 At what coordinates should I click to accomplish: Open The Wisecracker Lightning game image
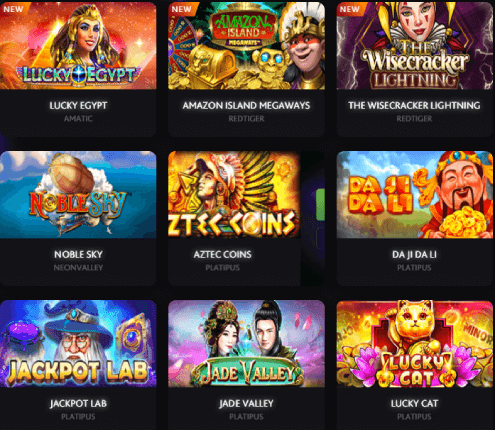click(415, 46)
